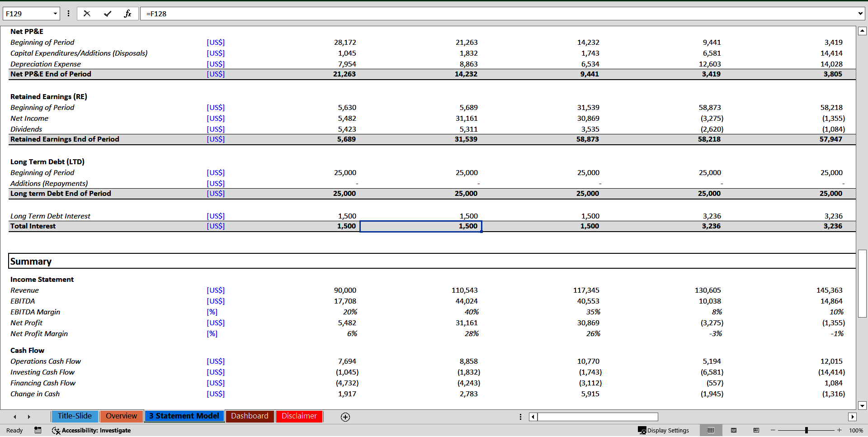
Task: Select the 'Long Term Debt (LTD)' heading
Action: point(47,162)
